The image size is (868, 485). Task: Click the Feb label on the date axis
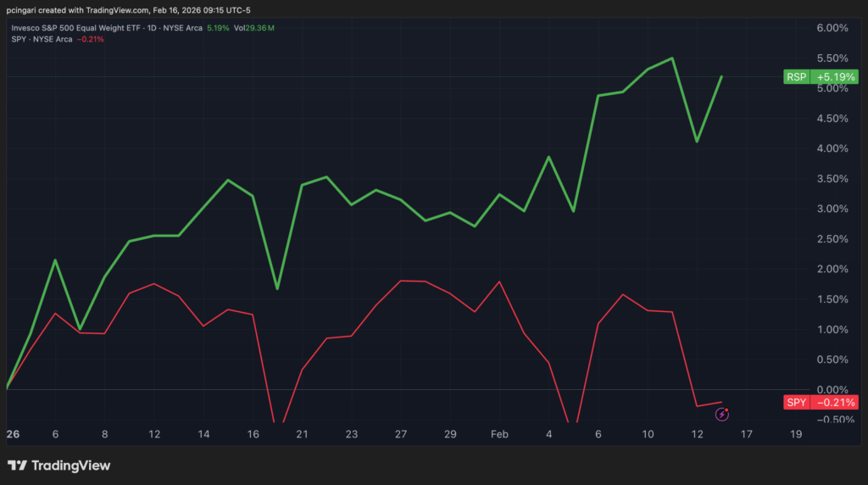[499, 433]
